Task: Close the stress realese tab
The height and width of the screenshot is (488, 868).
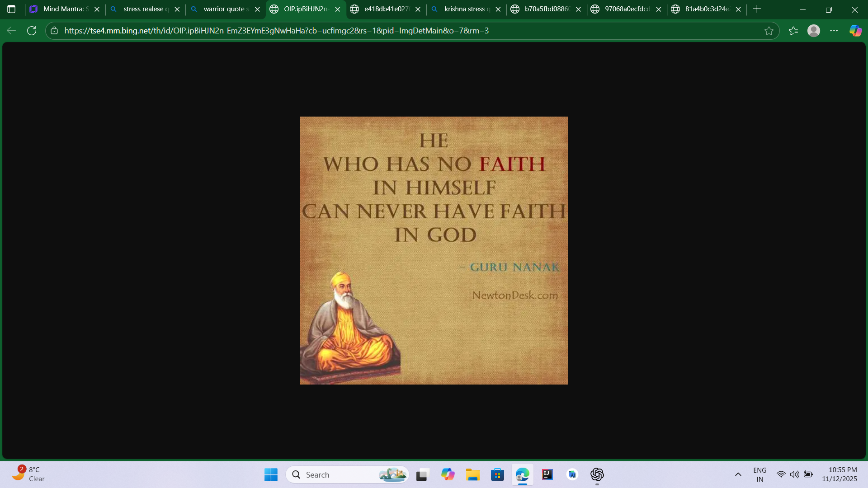Action: [177, 9]
